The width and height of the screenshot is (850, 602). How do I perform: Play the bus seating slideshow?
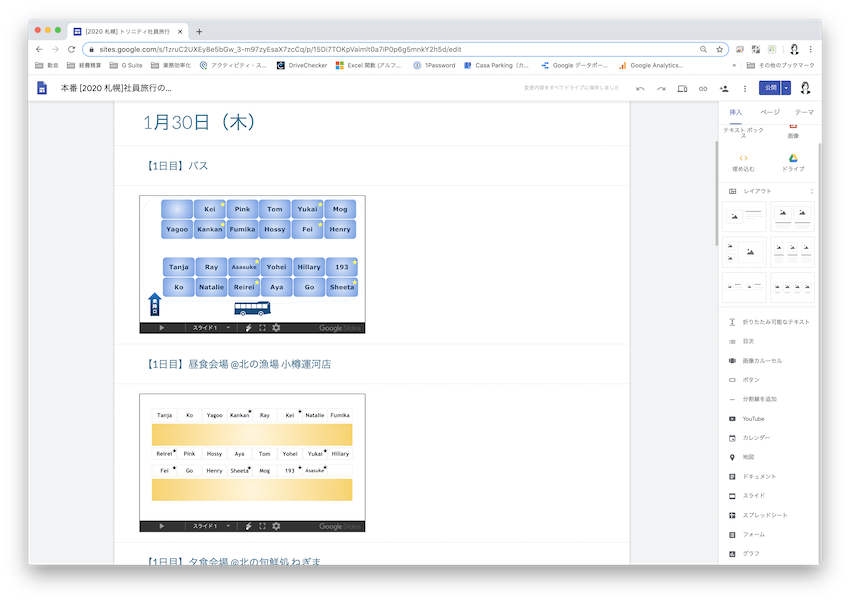coord(162,328)
